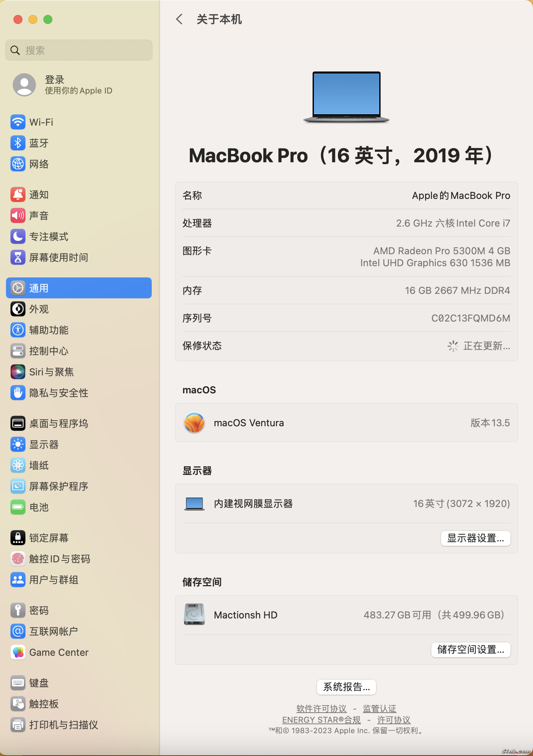Image resolution: width=533 pixels, height=756 pixels.
Task: Open the Game Center icon
Action: [18, 652]
